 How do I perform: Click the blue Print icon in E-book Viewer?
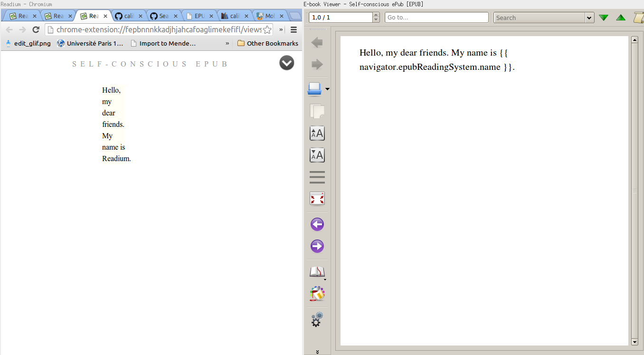315,89
